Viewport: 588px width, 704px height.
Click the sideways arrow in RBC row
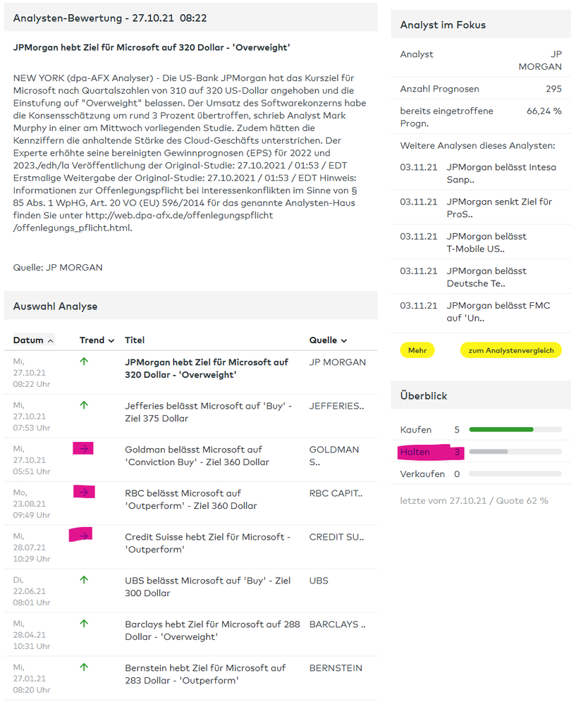coord(85,492)
